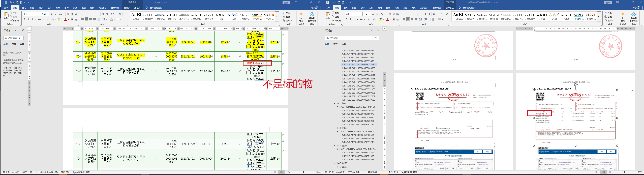Open 图片格式 tab in right Word window
This screenshot has width=644, height=175.
449,8
